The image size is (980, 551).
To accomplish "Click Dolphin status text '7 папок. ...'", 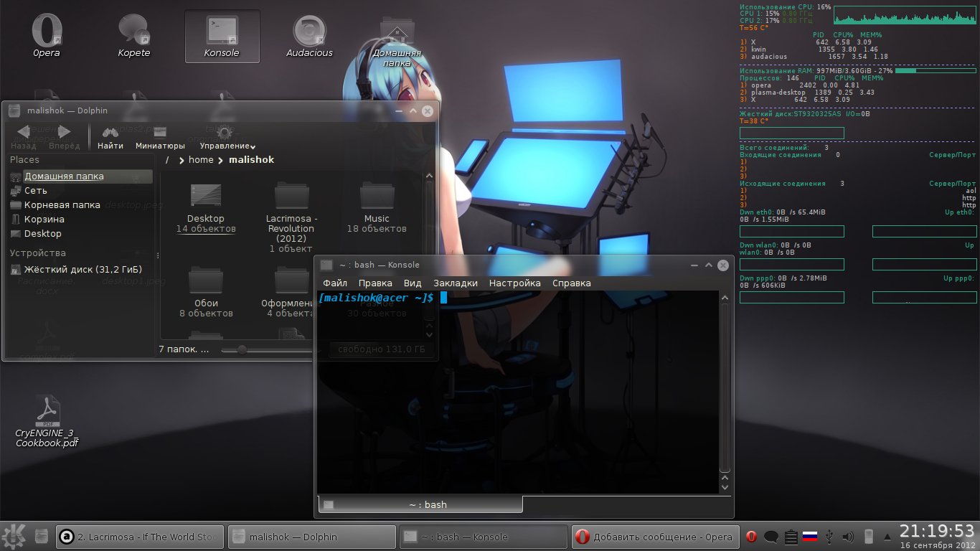I will coord(184,349).
